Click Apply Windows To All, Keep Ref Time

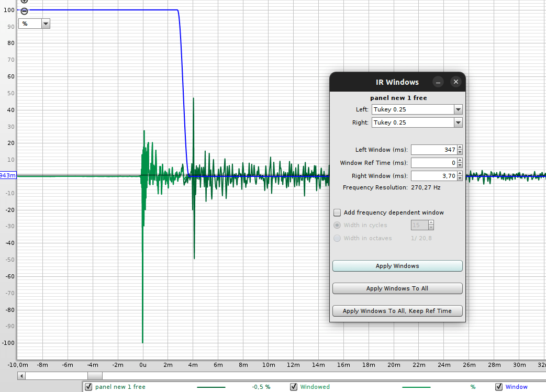[397, 311]
